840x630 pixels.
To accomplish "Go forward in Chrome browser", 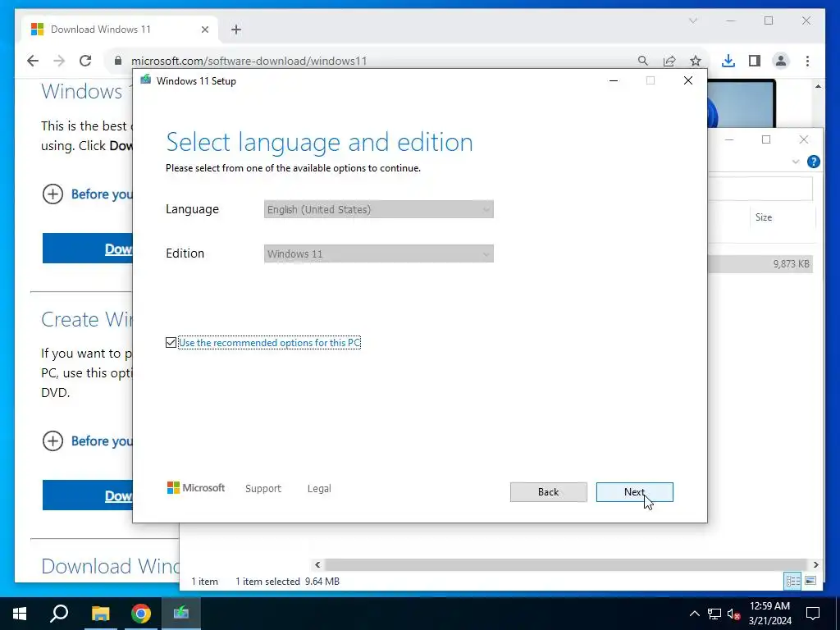I will (x=59, y=61).
